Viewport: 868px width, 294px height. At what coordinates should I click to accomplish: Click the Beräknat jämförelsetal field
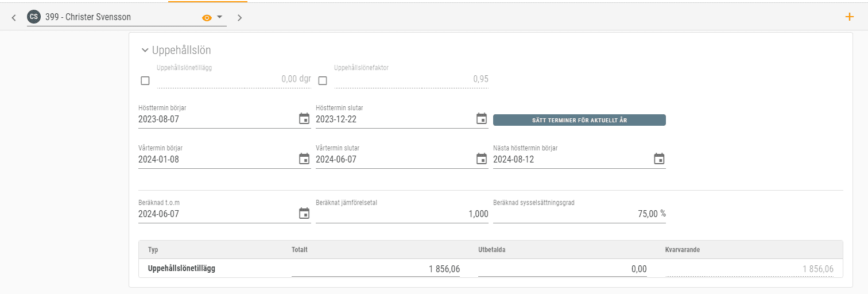(x=402, y=214)
